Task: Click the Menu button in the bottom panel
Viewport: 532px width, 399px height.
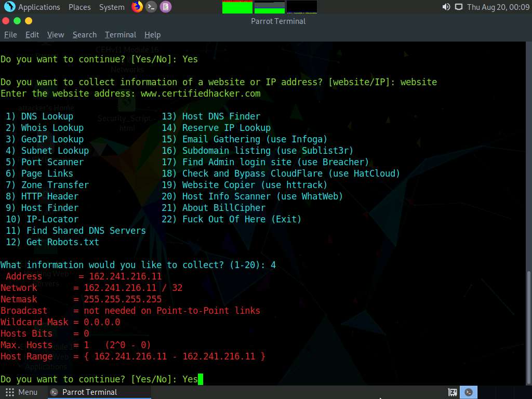Action: [x=21, y=392]
